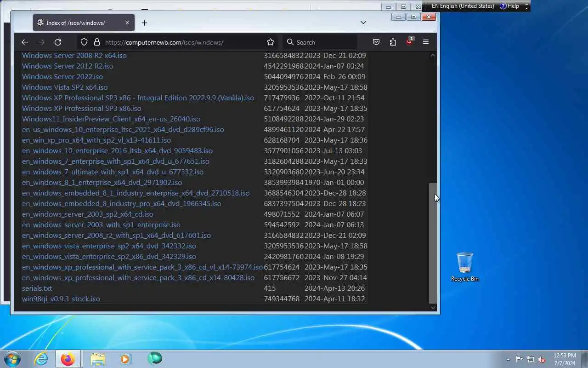Open the Pocket save icon
The width and height of the screenshot is (588, 368).
click(376, 42)
